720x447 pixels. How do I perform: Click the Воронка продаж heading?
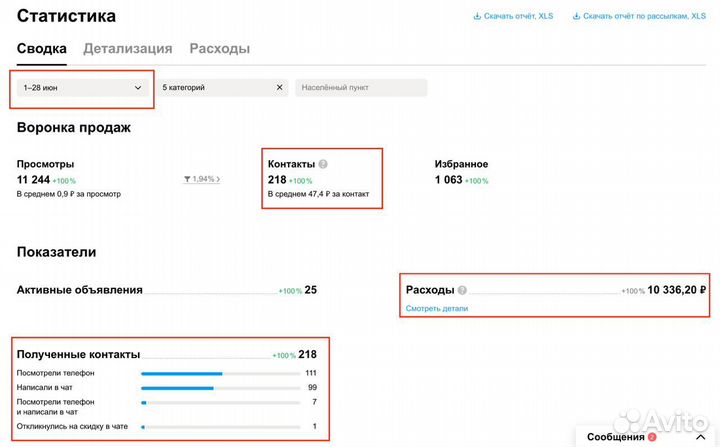coord(74,127)
